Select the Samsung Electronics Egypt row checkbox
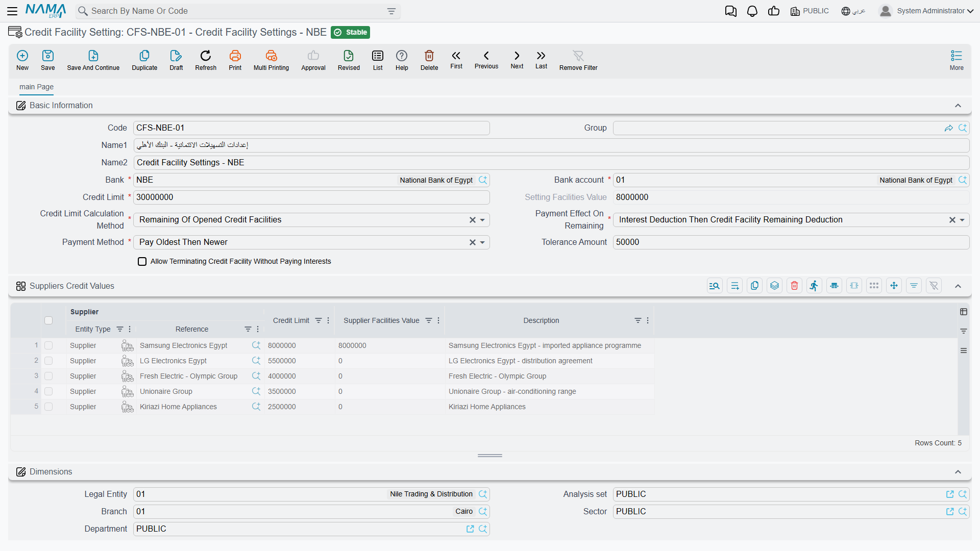 48,345
